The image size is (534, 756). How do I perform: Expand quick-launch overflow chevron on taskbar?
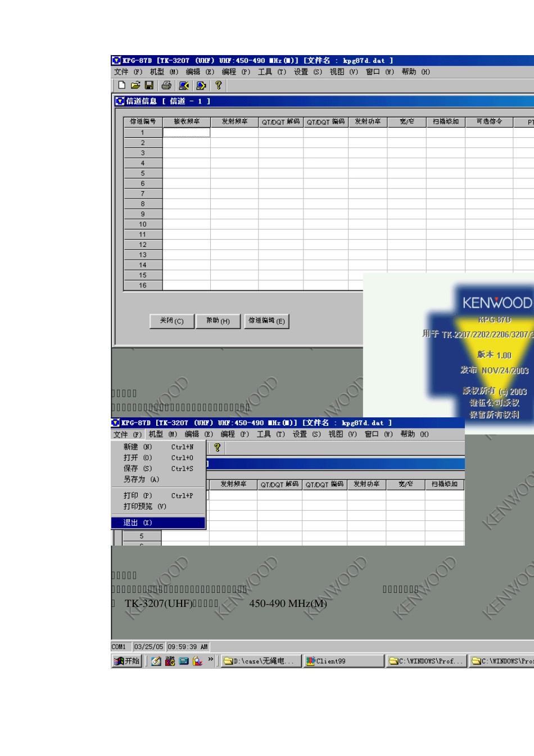[211, 659]
